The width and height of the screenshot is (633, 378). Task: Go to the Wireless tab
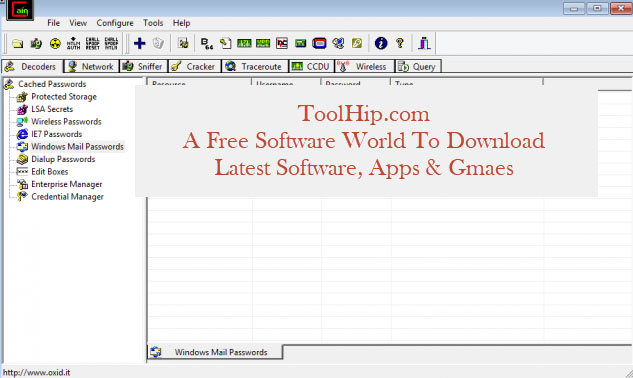(365, 67)
